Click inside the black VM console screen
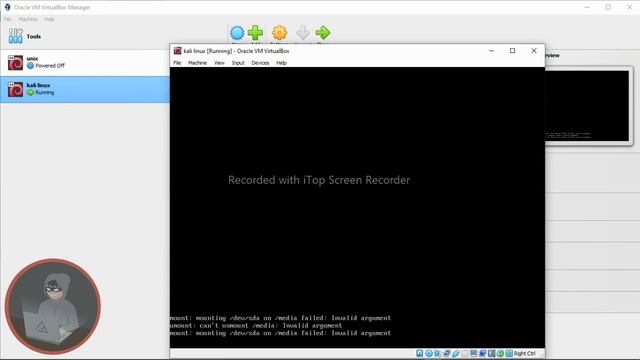Viewport: 640px width, 360px height. pos(357,207)
